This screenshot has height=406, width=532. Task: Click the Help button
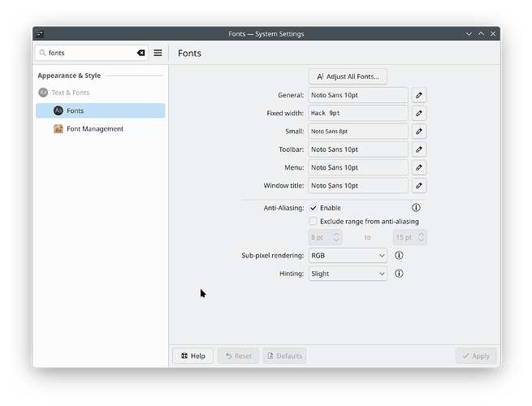192,356
